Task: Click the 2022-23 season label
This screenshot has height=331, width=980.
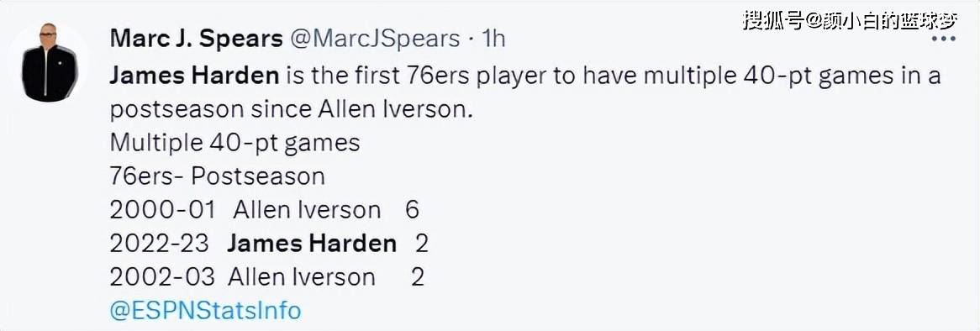Action: 160,244
